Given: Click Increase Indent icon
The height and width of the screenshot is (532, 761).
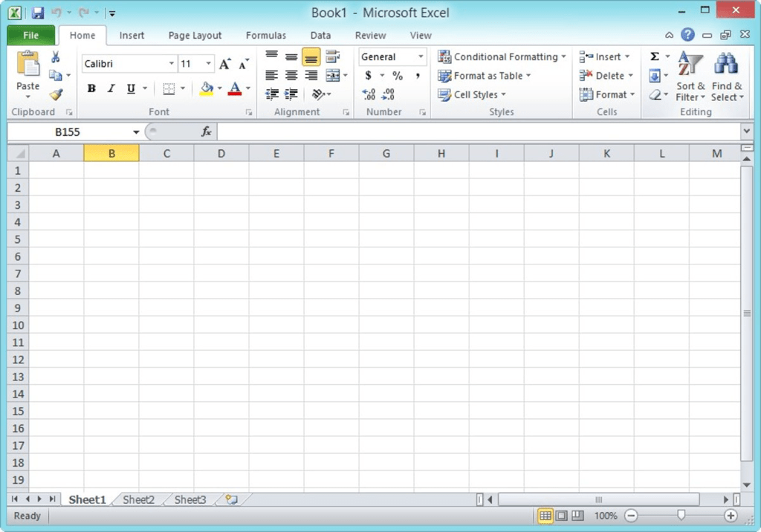Looking at the screenshot, I should [x=291, y=94].
